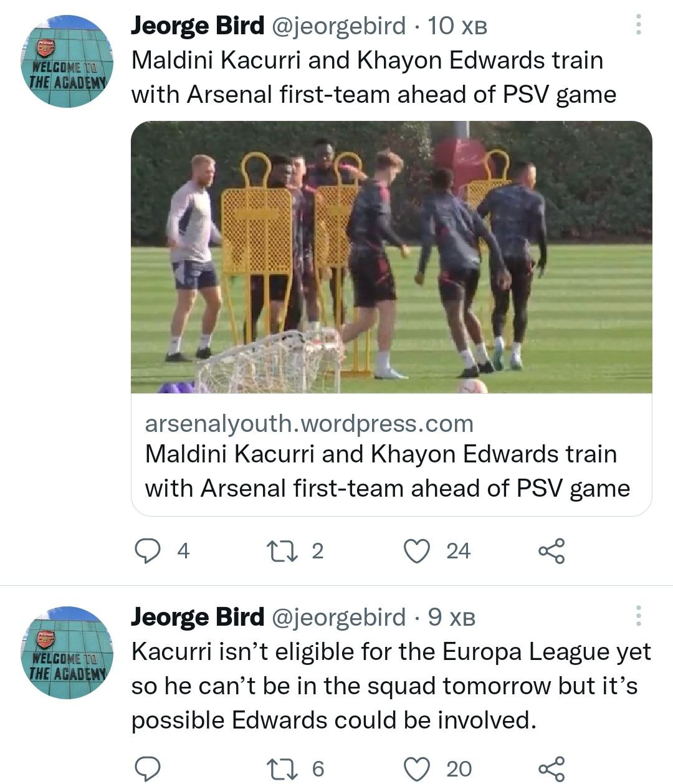Open second tweet's Welcome to the Academy avatar

[x=67, y=653]
